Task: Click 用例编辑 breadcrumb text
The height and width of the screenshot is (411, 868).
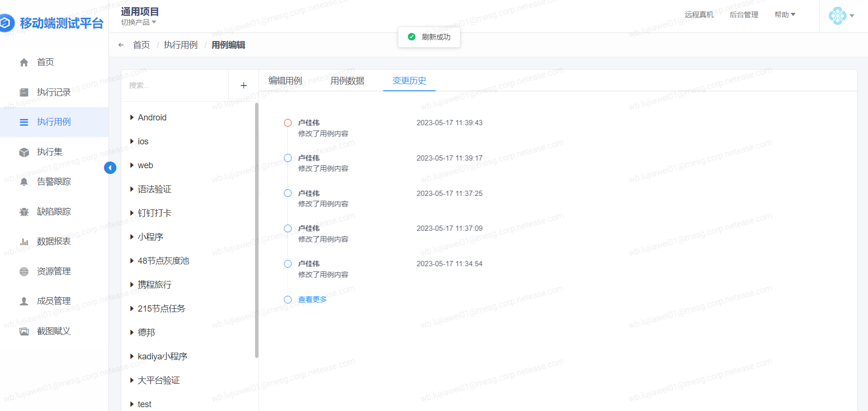Action: point(228,45)
